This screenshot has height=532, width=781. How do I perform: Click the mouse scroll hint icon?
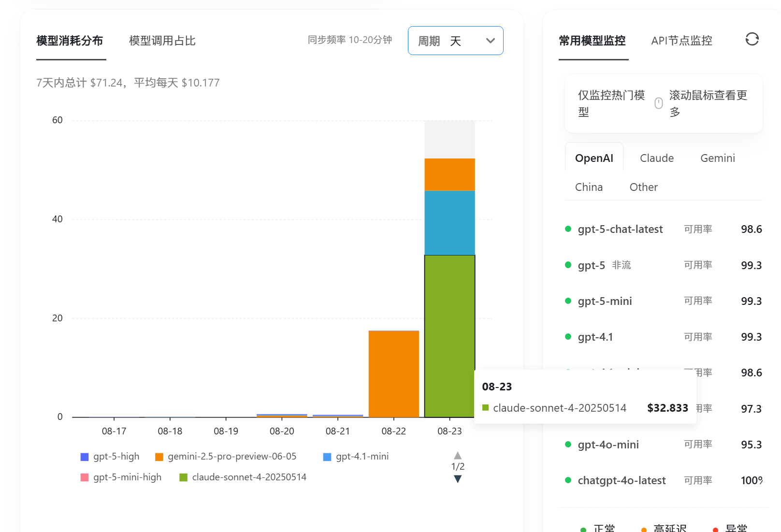[658, 103]
